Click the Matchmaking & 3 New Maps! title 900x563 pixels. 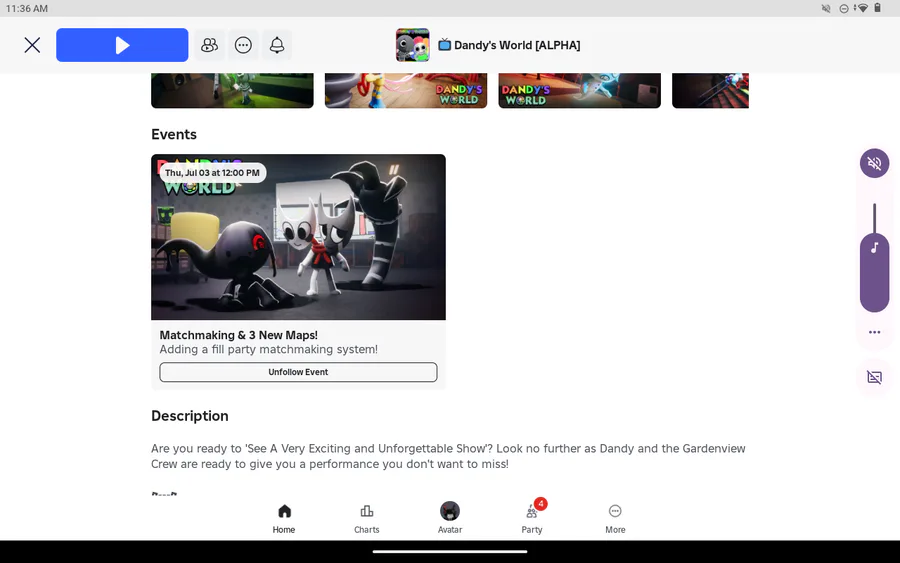pyautogui.click(x=239, y=335)
